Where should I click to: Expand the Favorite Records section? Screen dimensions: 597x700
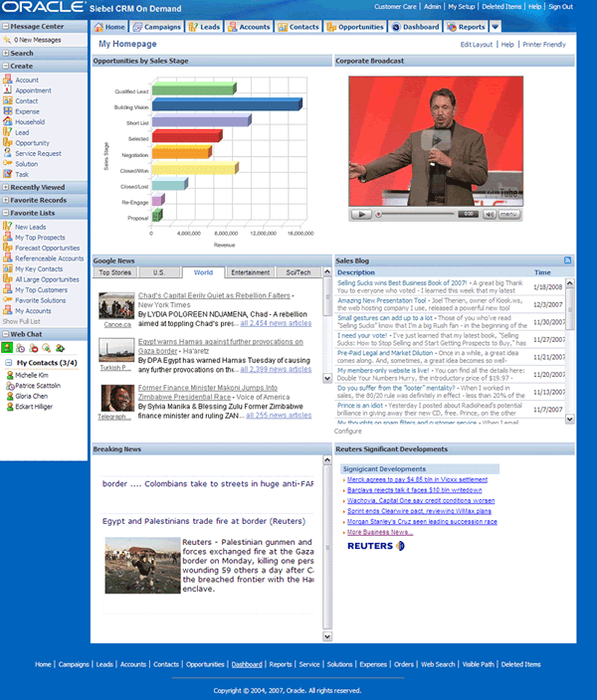pos(6,200)
